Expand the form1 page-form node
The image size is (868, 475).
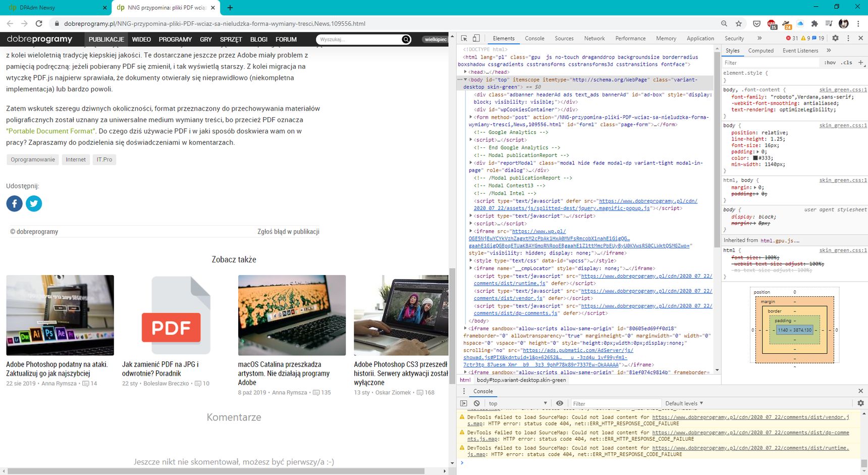[x=471, y=117]
